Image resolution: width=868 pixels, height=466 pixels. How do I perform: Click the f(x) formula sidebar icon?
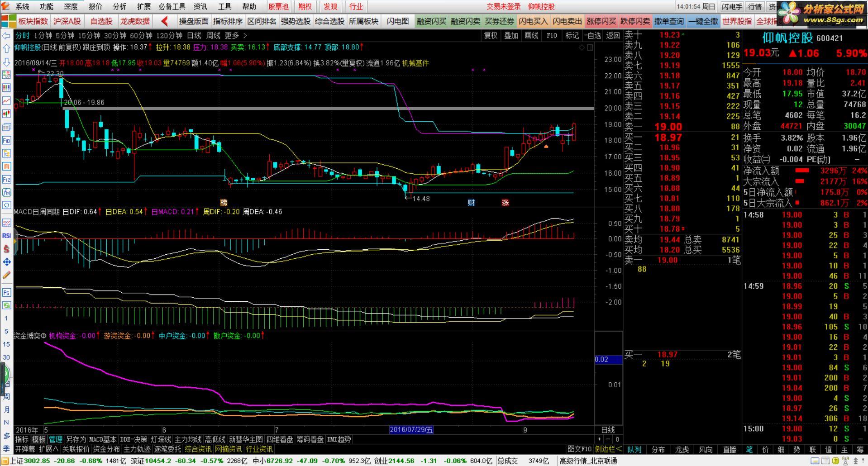coord(6,192)
